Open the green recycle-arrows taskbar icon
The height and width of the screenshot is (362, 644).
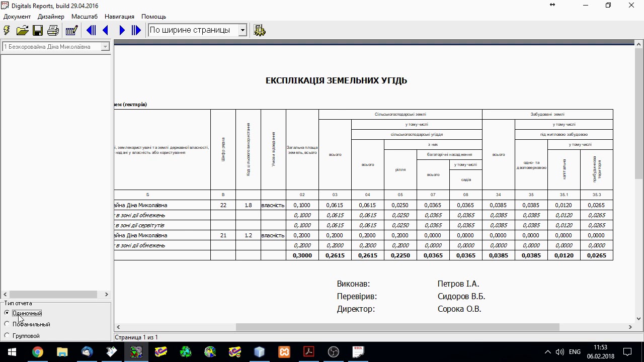pyautogui.click(x=186, y=352)
